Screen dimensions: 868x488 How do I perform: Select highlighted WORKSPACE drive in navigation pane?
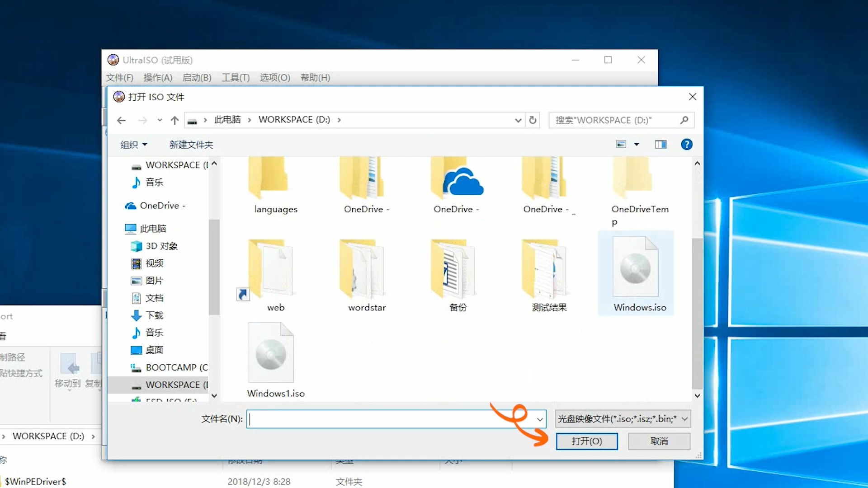click(159, 385)
